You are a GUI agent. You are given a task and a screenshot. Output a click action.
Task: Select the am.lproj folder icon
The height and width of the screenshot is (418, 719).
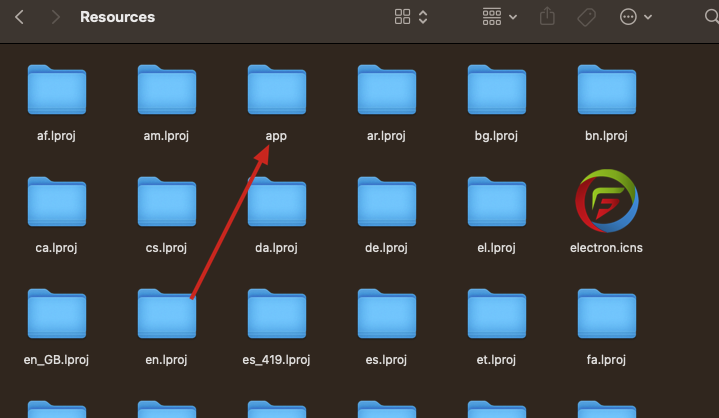tap(166, 89)
